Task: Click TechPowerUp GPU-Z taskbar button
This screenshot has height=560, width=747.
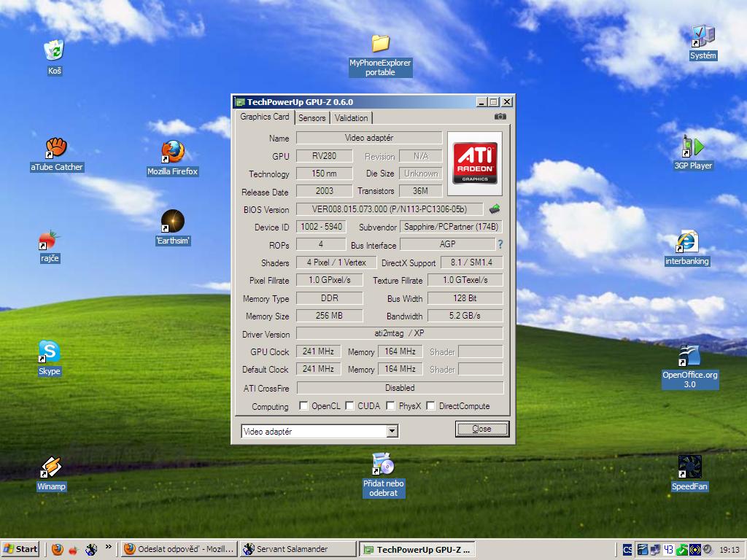Action: pyautogui.click(x=417, y=550)
